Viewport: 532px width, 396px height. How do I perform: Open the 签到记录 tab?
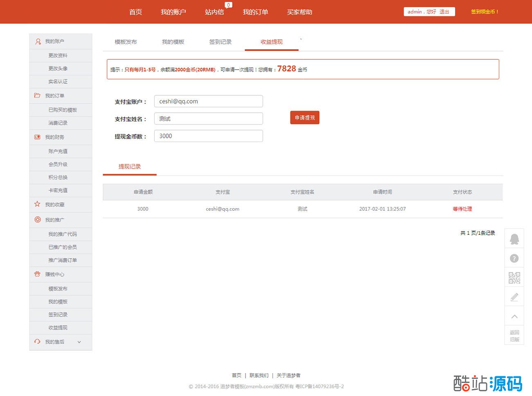pyautogui.click(x=220, y=42)
